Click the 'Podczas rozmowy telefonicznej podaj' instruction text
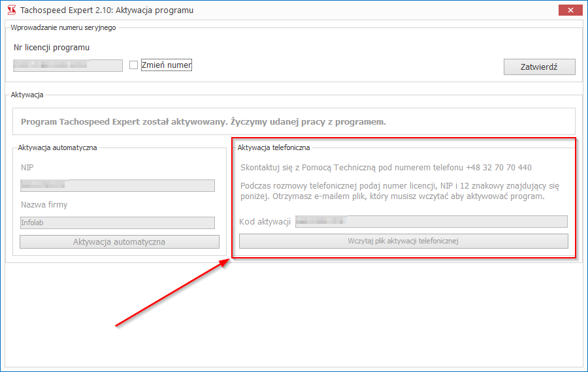588x372 pixels. tap(400, 191)
